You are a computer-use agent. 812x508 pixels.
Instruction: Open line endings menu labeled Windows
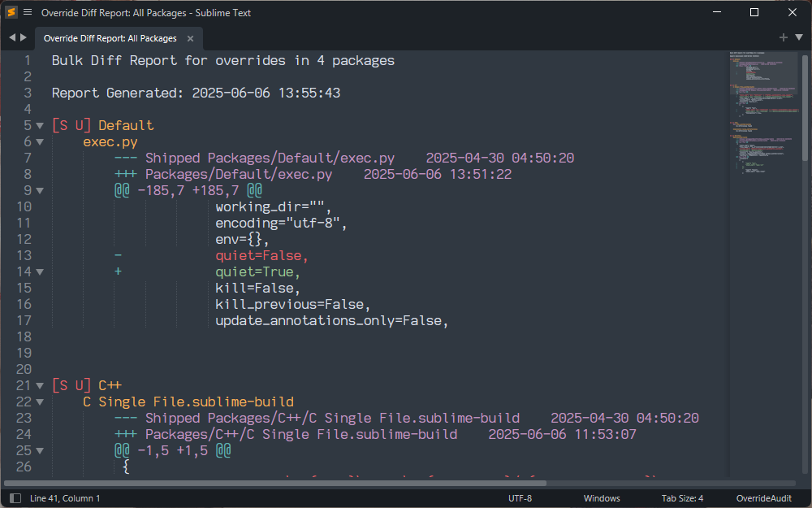[601, 498]
